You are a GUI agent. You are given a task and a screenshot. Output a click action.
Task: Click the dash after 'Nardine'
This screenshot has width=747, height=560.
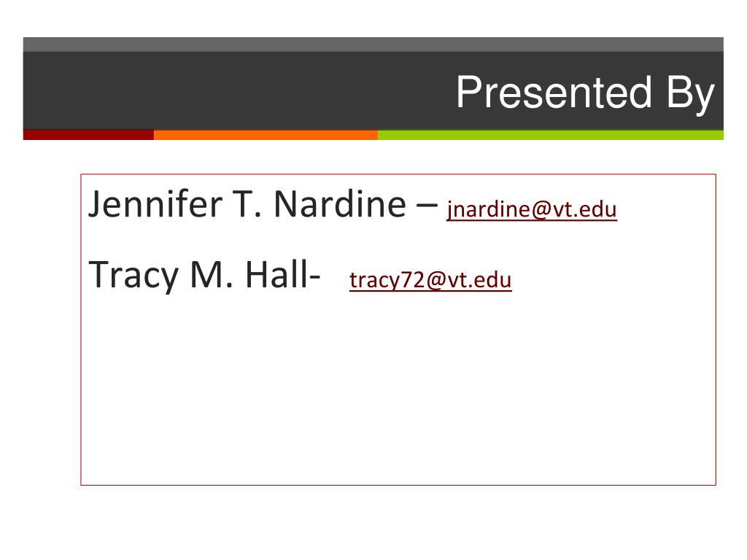pyautogui.click(x=427, y=206)
